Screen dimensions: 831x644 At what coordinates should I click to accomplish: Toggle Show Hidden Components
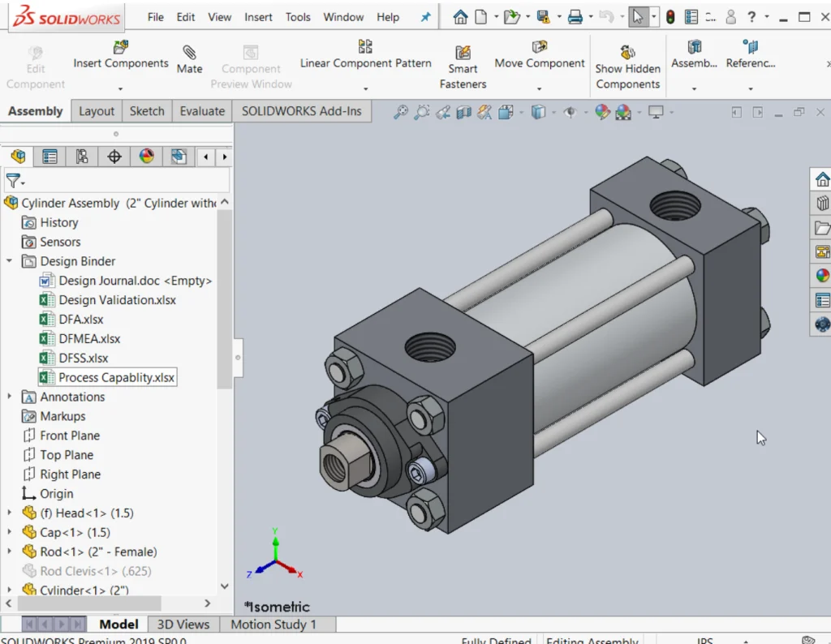(x=627, y=65)
